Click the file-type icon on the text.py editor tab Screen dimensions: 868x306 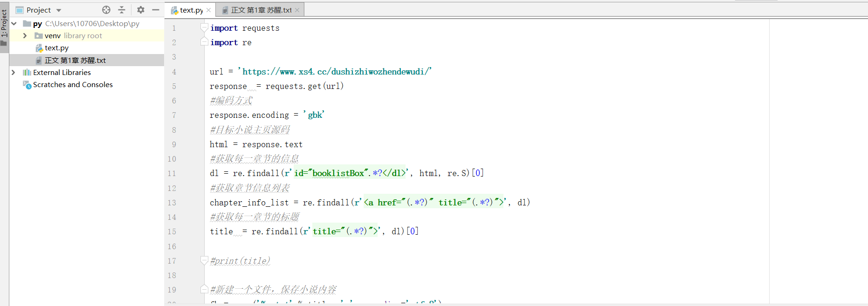click(175, 10)
